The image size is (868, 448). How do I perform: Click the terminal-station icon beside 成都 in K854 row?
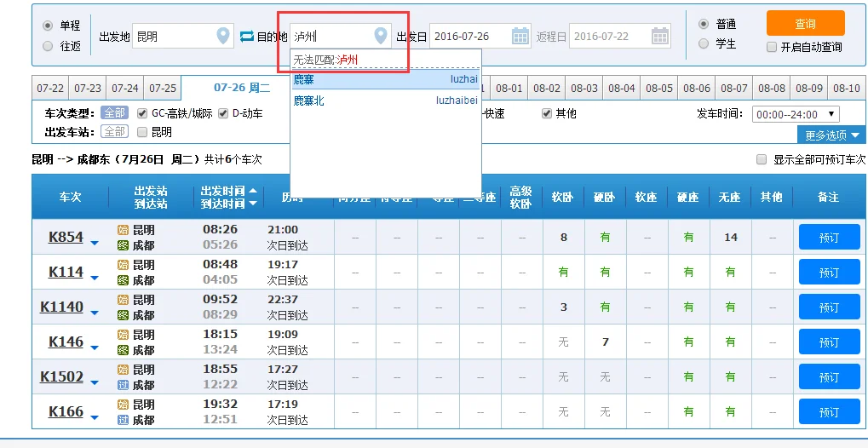(123, 245)
